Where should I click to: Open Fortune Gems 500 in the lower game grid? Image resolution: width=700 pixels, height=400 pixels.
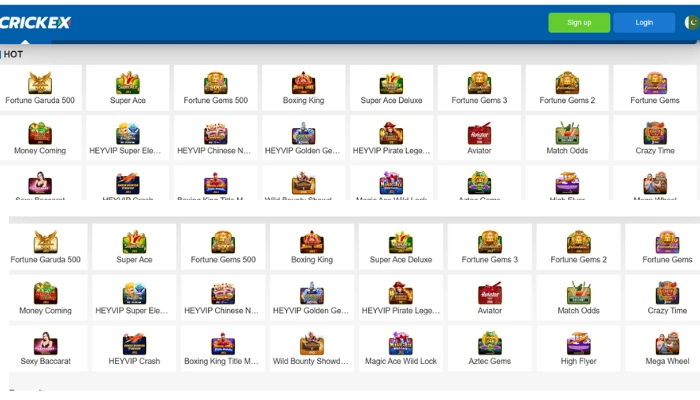[223, 247]
